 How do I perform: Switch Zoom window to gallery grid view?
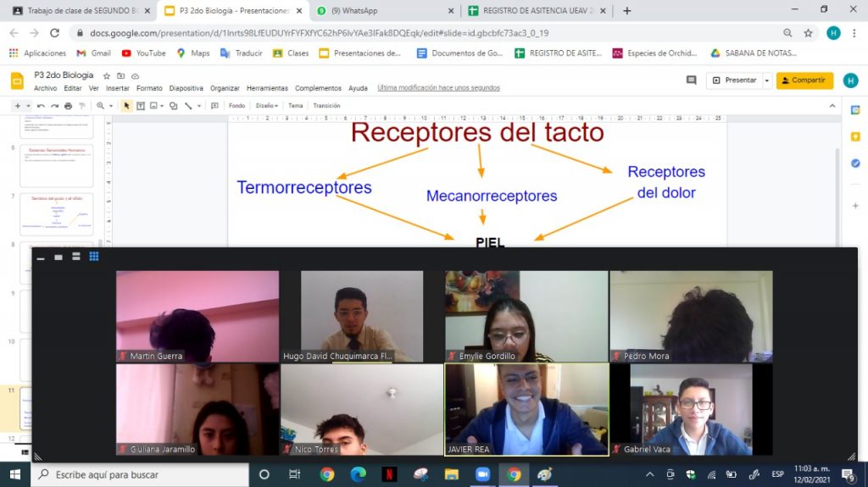pyautogui.click(x=94, y=257)
